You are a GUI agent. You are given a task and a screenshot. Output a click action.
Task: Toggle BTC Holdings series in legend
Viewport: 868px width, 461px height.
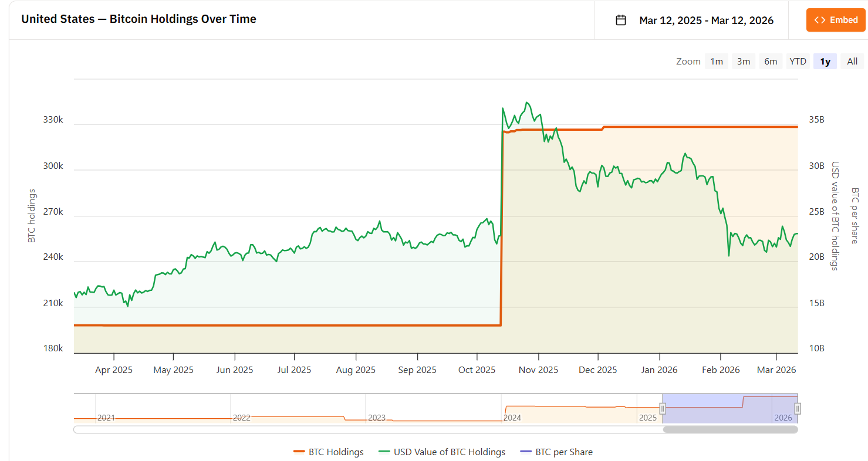(336, 452)
